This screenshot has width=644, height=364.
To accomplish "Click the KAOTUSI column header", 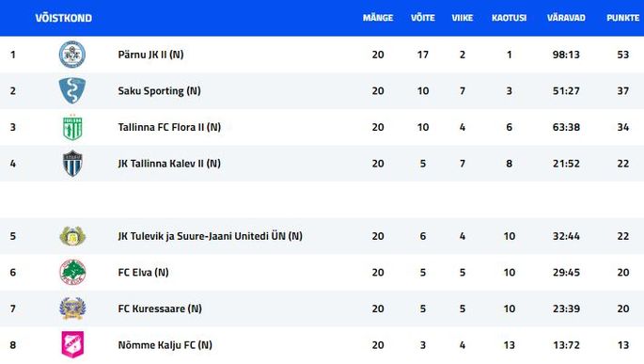I will tap(509, 18).
